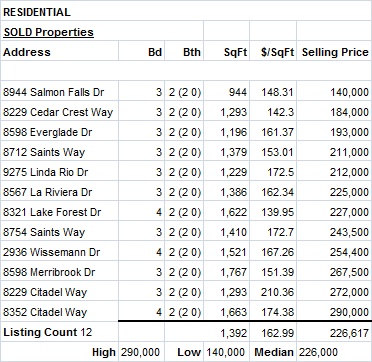Click the 9275 Linda Rio Dr address
This screenshot has height=362, width=372.
[x=46, y=172]
